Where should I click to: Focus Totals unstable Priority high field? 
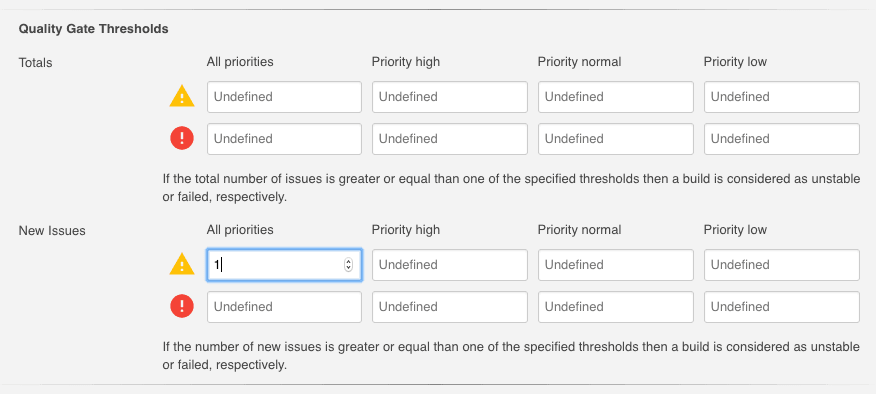(450, 97)
